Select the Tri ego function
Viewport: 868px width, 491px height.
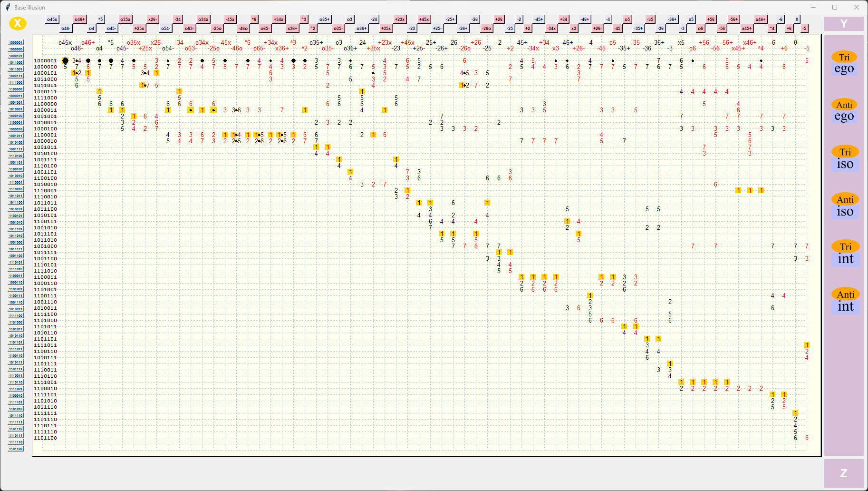pos(845,62)
